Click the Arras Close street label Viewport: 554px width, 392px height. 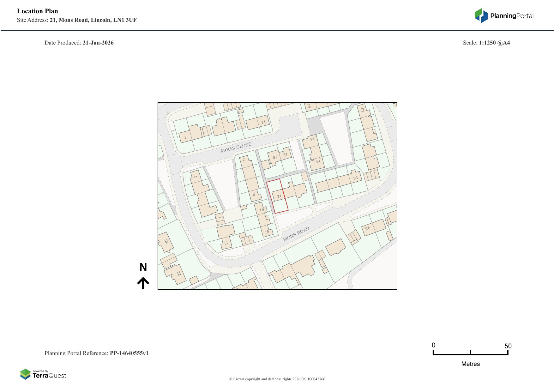pyautogui.click(x=236, y=148)
